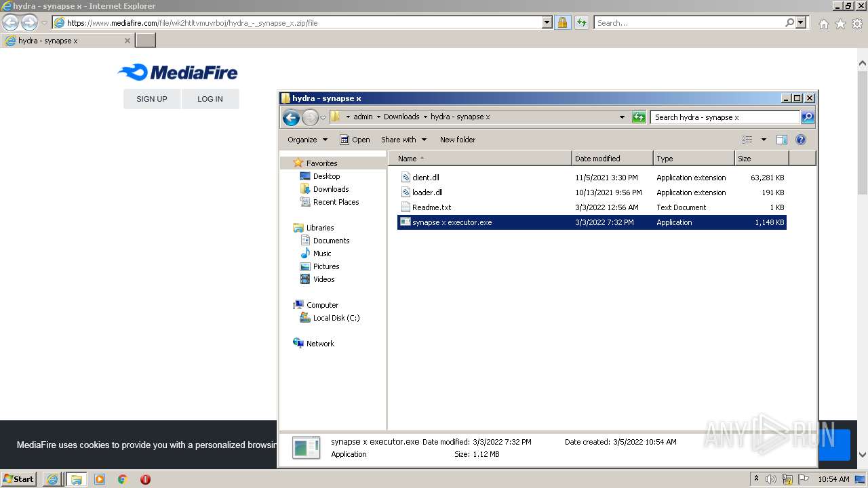
Task: Open the Documents library
Action: [331, 241]
